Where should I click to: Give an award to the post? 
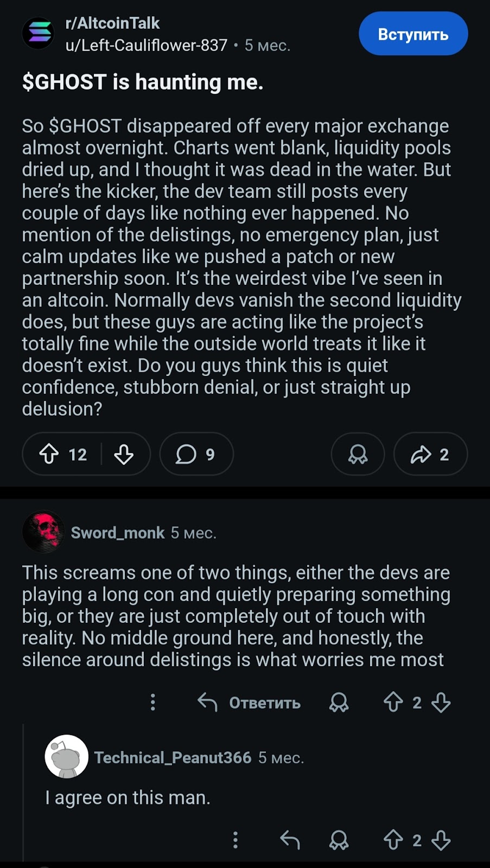[x=358, y=454]
